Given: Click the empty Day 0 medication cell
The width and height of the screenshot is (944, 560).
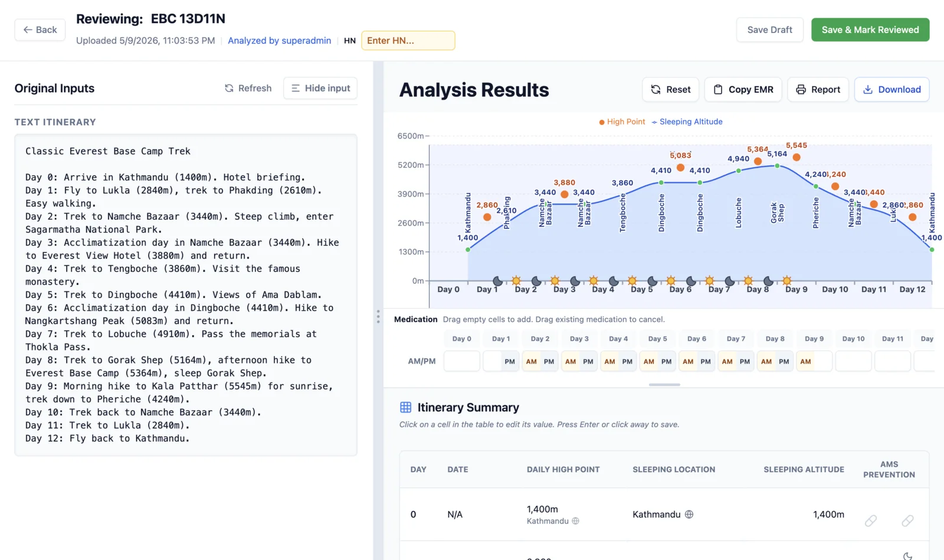Looking at the screenshot, I should (x=461, y=361).
